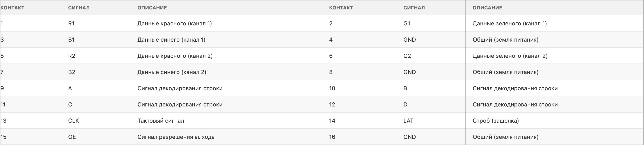Click the "Сигнал разрешения выхода" description
This screenshot has width=644, height=145.
[176, 137]
